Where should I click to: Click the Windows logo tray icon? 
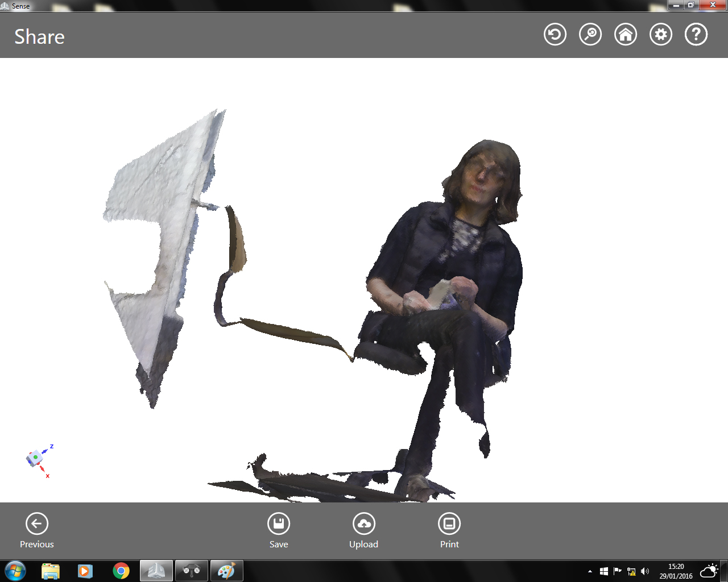[604, 571]
